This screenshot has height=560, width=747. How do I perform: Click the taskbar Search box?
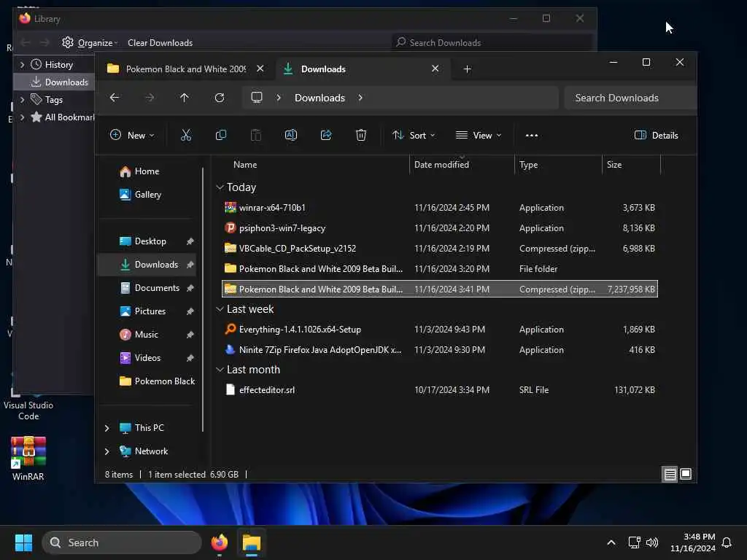coord(122,542)
